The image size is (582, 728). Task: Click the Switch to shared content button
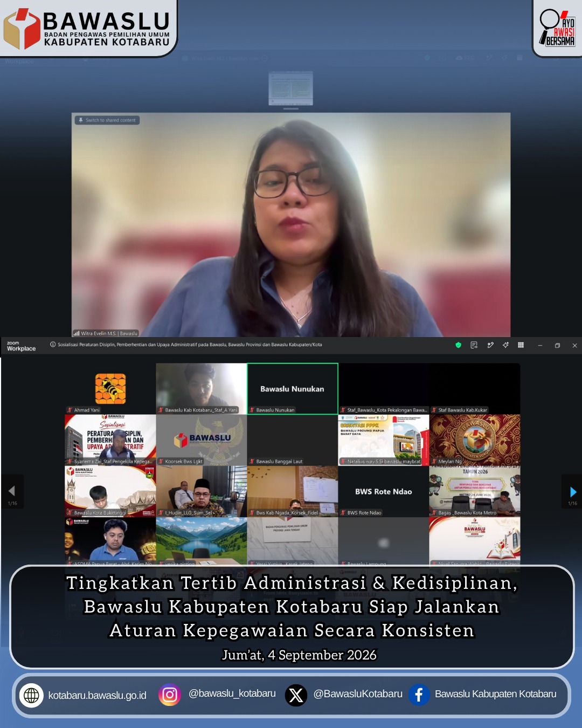click(x=107, y=120)
